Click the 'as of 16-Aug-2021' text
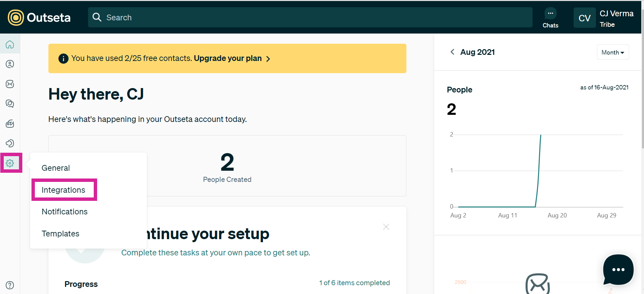Screen dimensions: 644x294 click(x=604, y=87)
